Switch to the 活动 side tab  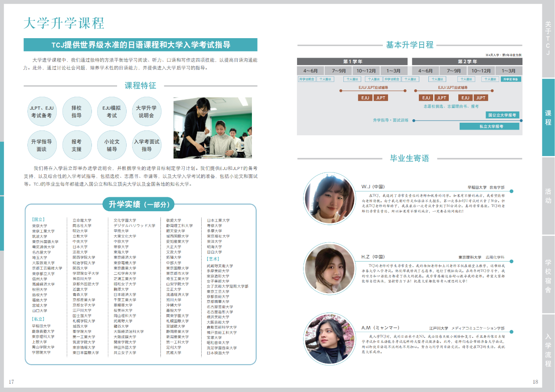point(548,196)
